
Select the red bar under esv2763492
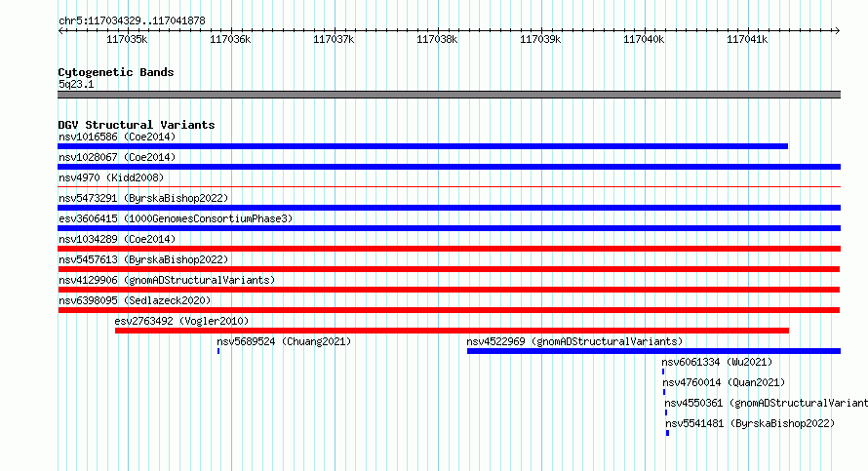click(452, 331)
